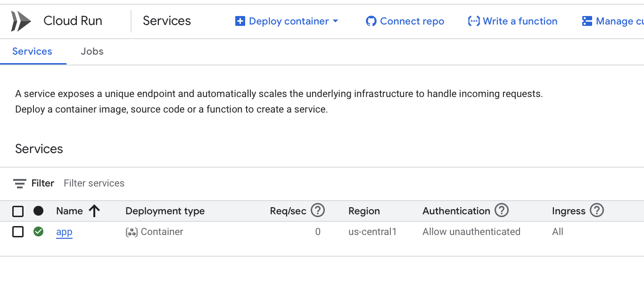Screen dimensions: 644x308
Task: Open the Req/sec help tooltip icon
Action: pos(318,210)
